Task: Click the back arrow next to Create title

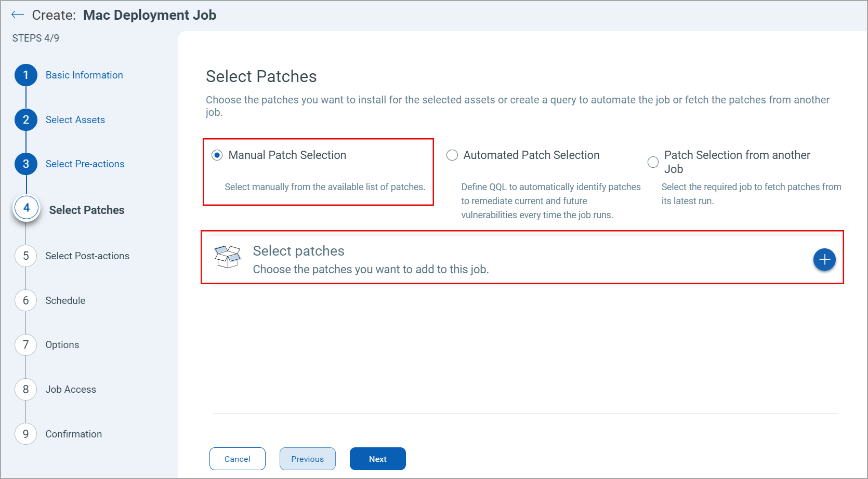Action: point(17,15)
